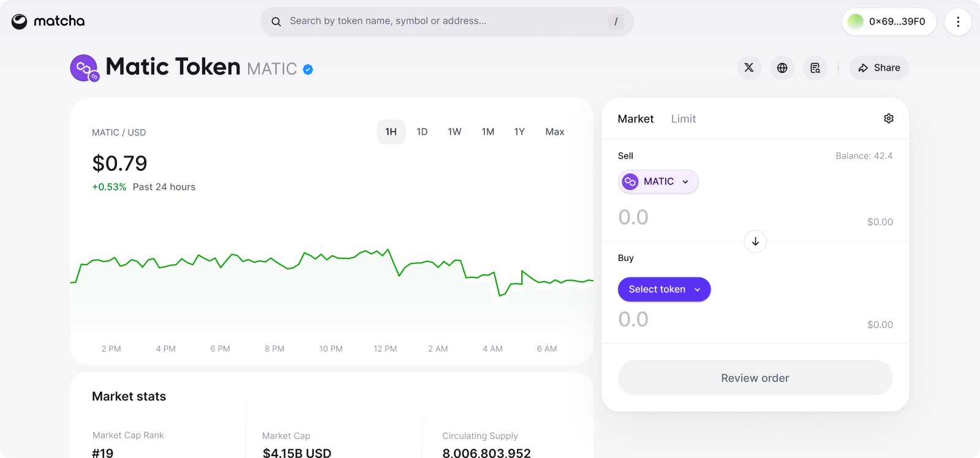This screenshot has width=980, height=458.
Task: Select the 1W chart range
Action: pos(454,132)
